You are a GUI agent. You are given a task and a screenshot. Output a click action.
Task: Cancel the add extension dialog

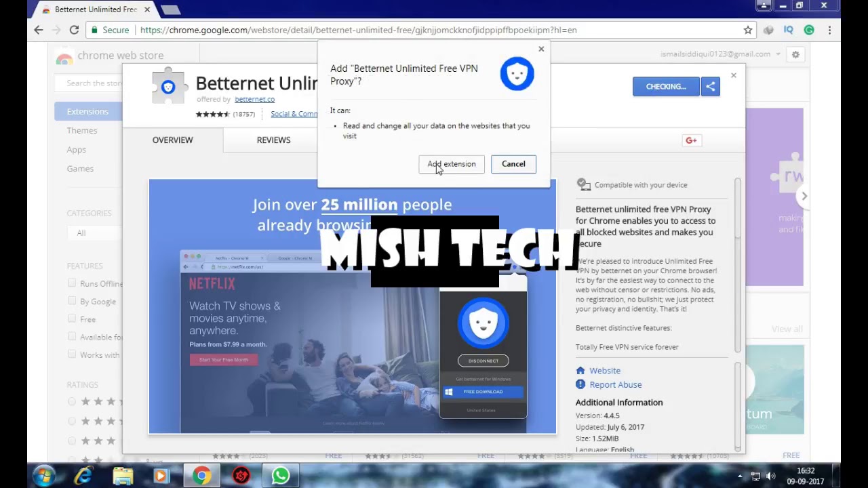(x=513, y=164)
